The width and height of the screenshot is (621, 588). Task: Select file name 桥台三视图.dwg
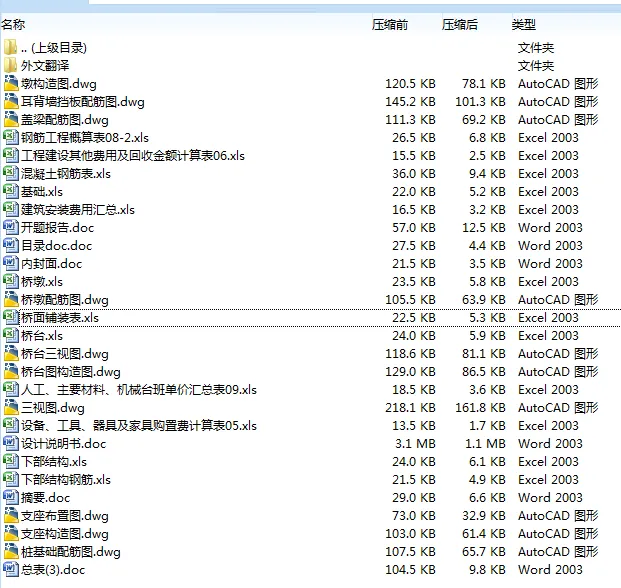click(x=65, y=354)
